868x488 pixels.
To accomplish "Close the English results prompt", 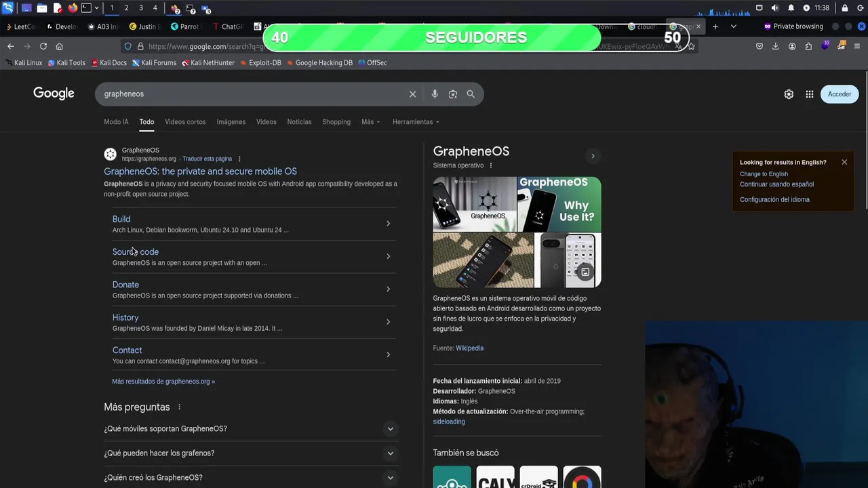I will [x=844, y=162].
